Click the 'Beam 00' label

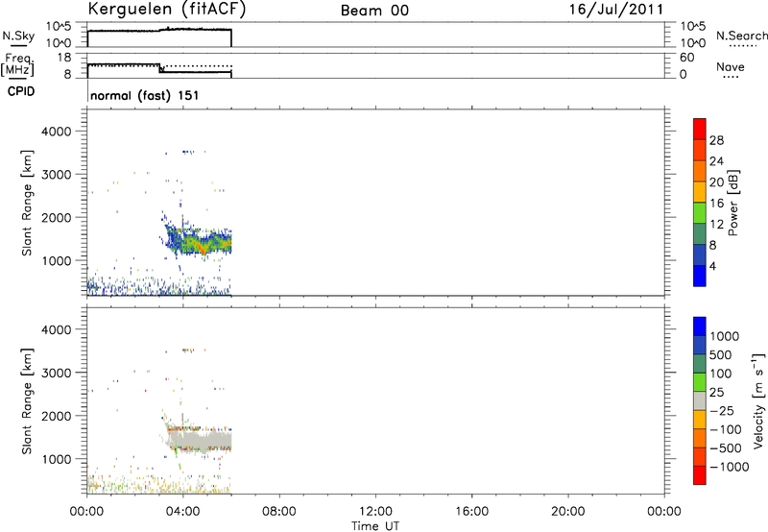374,11
